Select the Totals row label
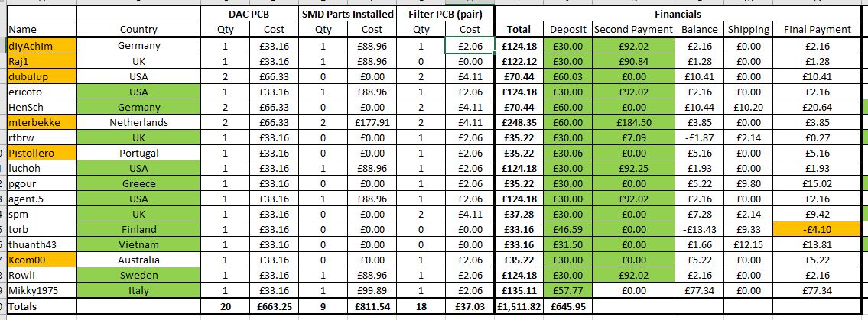The width and height of the screenshot is (868, 320). 41,305
